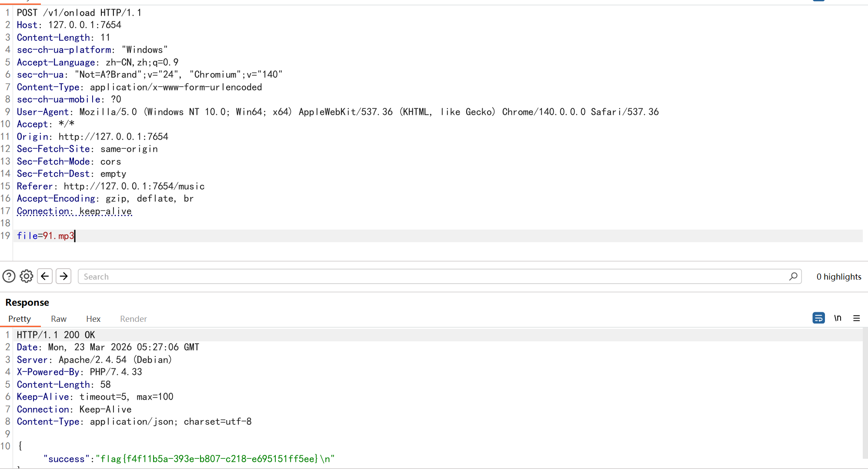The height and width of the screenshot is (474, 868).
Task: Click the POST /v1/onload request line
Action: click(79, 13)
